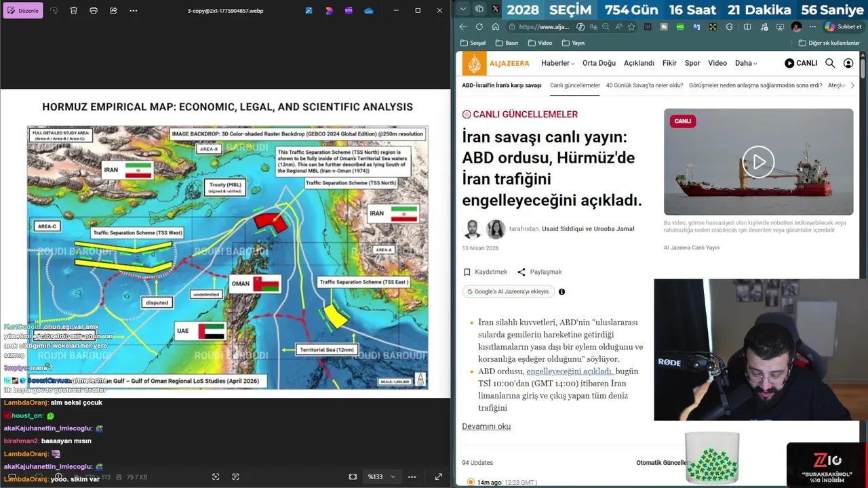Click the Al Jazeera logo
Viewport: 868px width, 488px height.
[x=496, y=64]
